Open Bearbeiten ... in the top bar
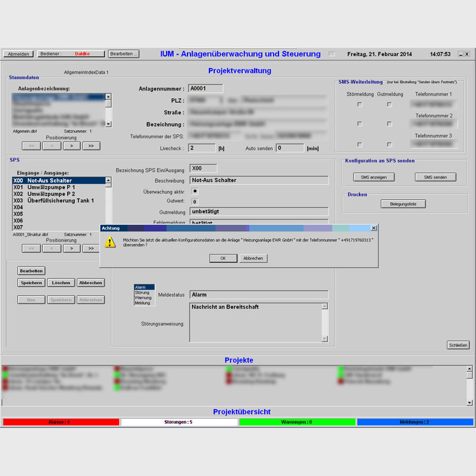Viewport: 476px width, 476px height. pos(124,54)
